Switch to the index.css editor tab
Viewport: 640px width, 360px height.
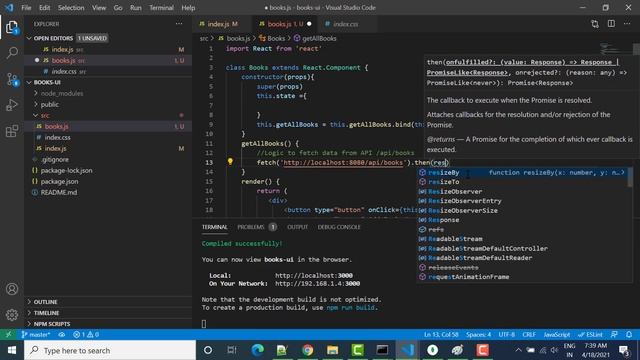tap(345, 24)
